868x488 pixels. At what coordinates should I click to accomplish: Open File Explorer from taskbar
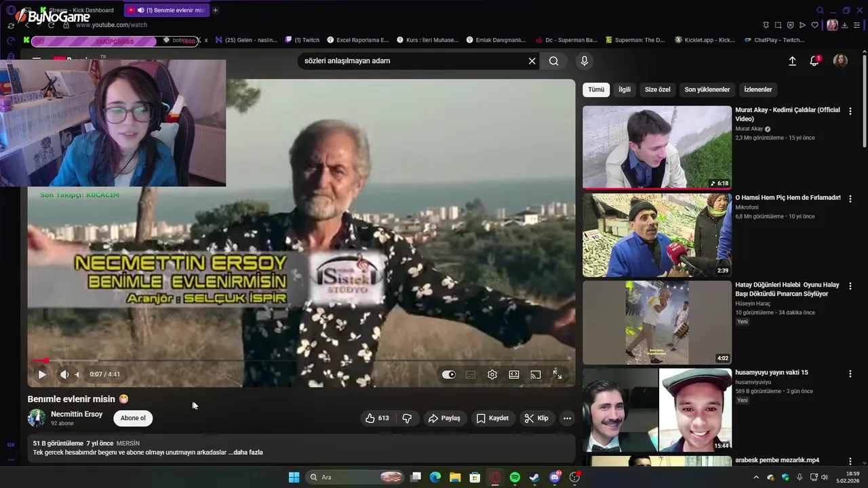455,477
